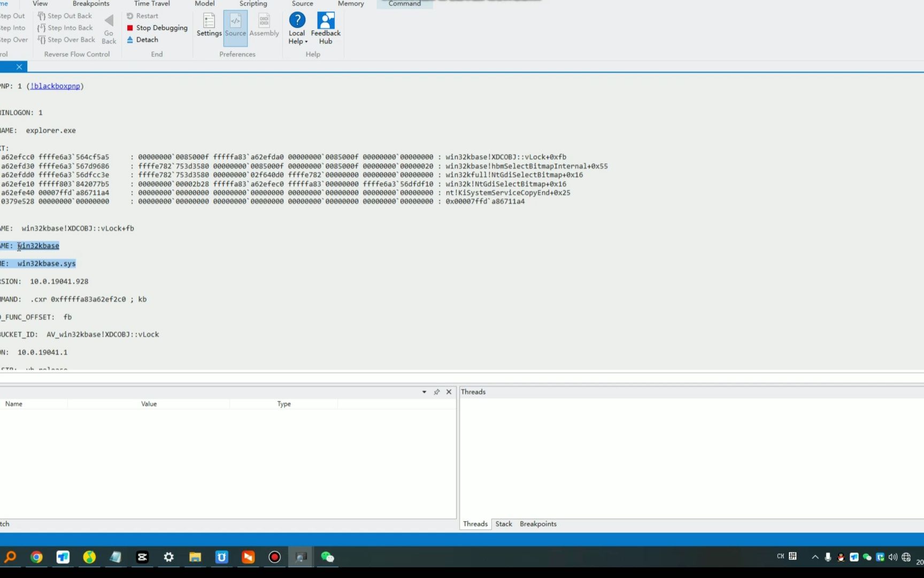Click the Name column header

click(14, 404)
